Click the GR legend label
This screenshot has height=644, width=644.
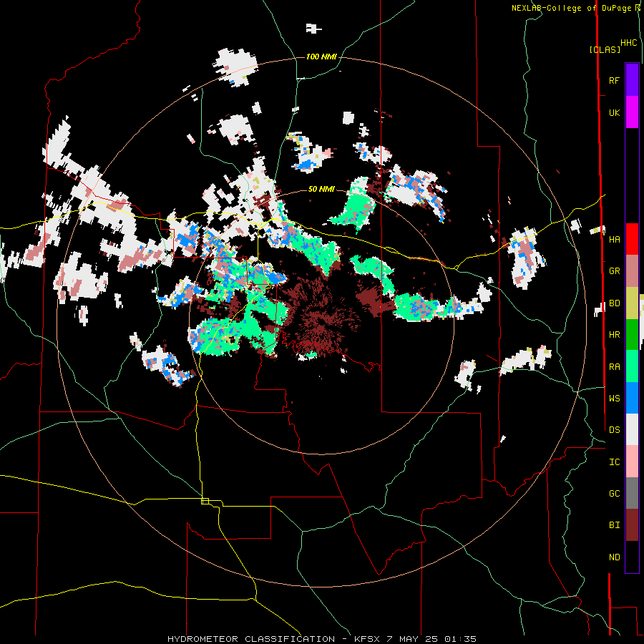coord(614,271)
